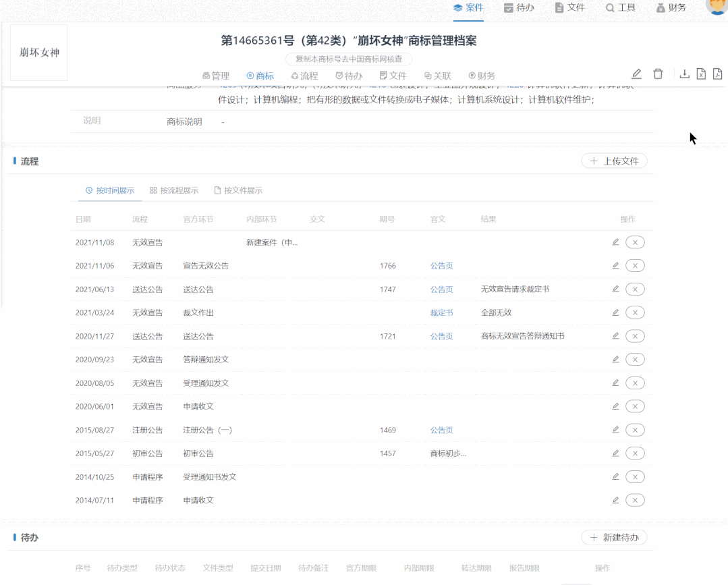Click 复制本商标号去中国商标网核查 button
This screenshot has width=728, height=585.
coord(349,59)
